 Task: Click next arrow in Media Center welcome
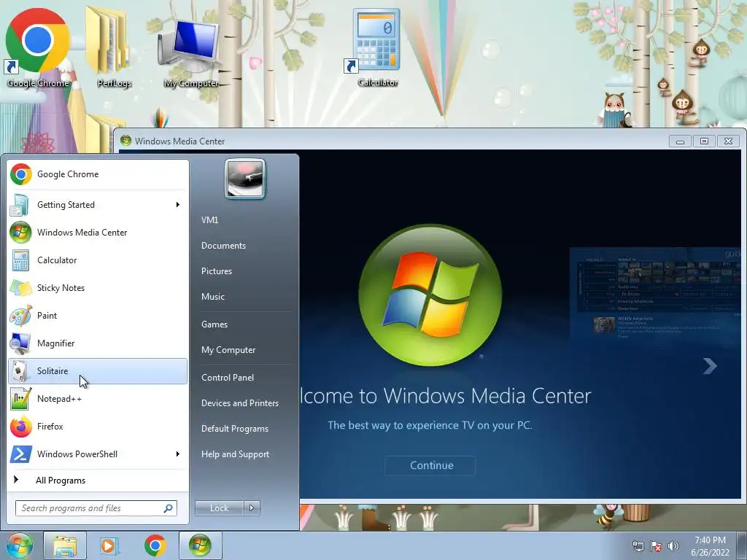710,366
